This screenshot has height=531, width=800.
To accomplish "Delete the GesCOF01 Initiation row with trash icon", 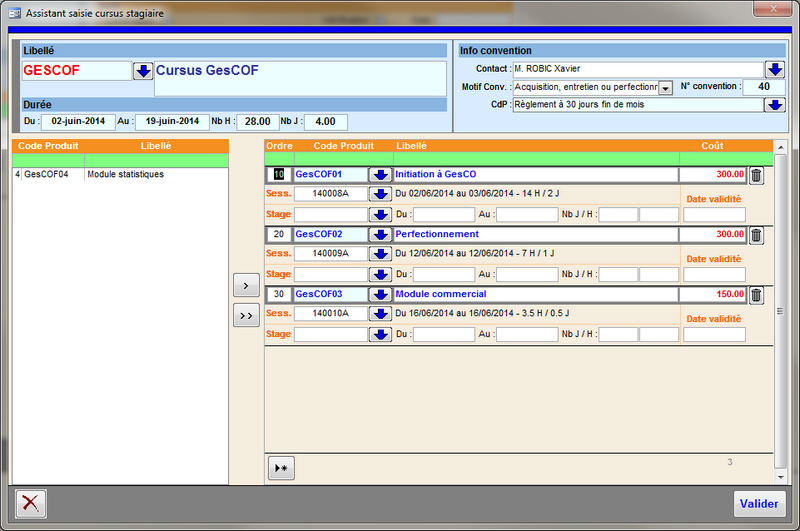I will (x=756, y=175).
